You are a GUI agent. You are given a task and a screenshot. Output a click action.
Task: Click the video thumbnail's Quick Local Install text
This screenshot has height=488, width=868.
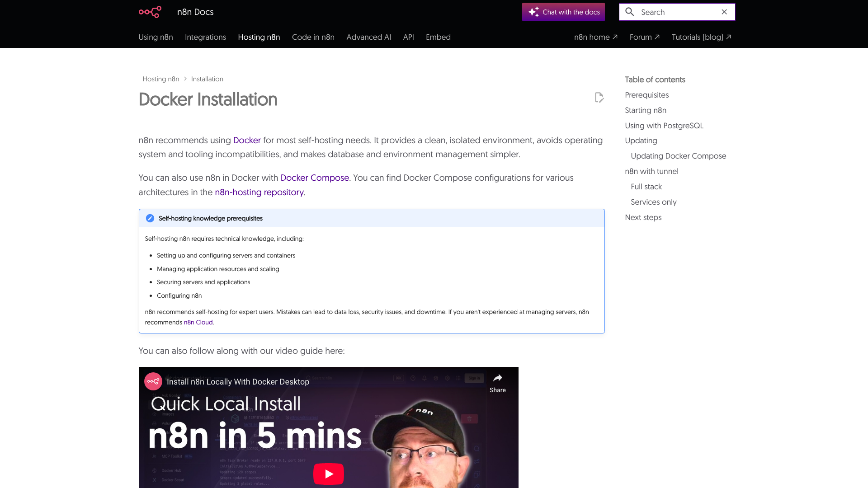[226, 404]
